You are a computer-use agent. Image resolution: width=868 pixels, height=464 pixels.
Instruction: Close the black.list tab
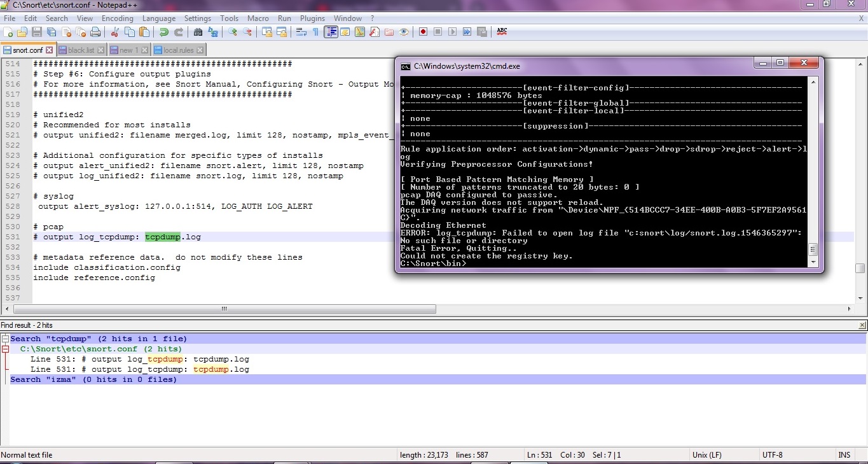pyautogui.click(x=100, y=50)
